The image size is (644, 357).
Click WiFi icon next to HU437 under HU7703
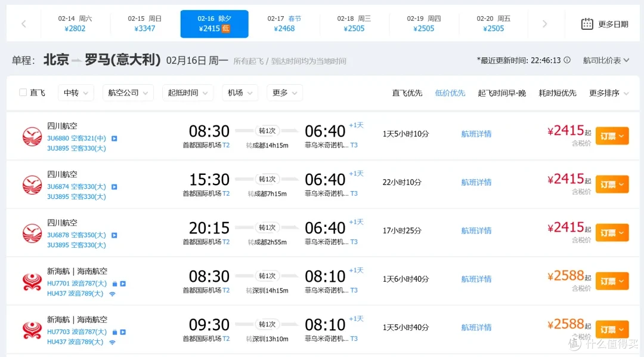tap(112, 342)
